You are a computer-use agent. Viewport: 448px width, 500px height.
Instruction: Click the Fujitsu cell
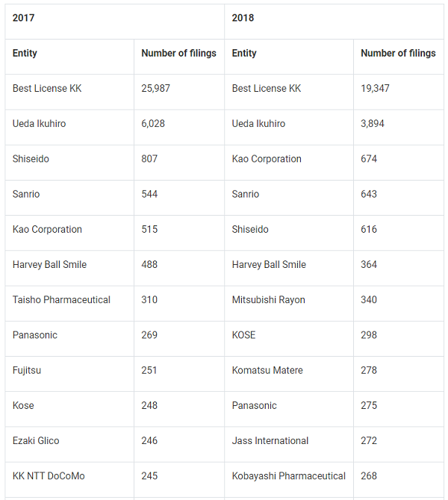point(27,370)
